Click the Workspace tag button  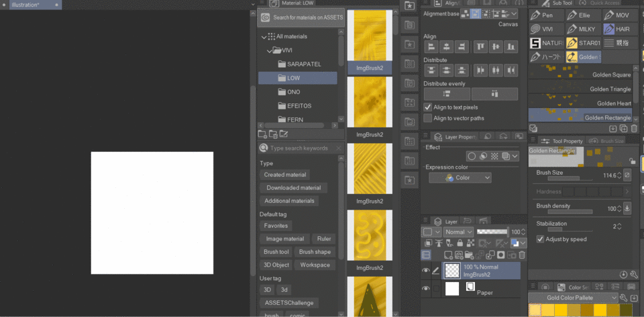tap(315, 265)
